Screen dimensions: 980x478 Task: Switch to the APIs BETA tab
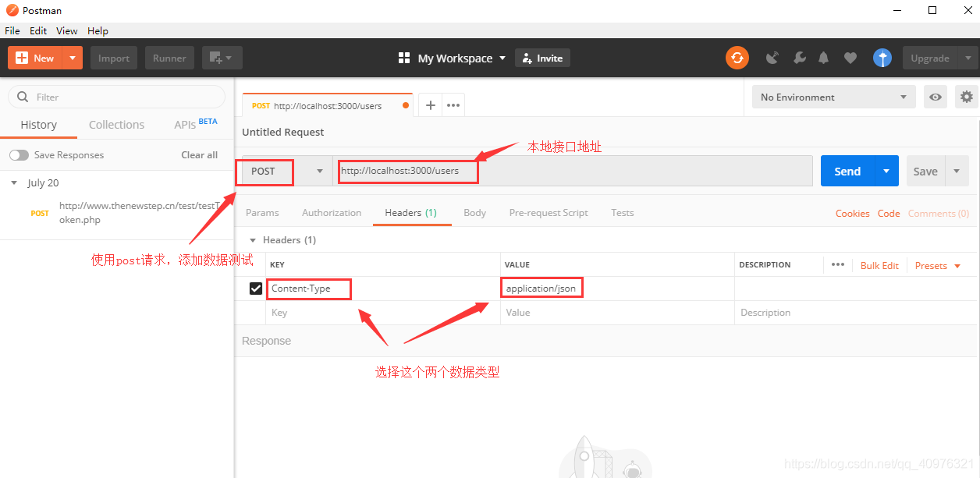click(x=195, y=124)
